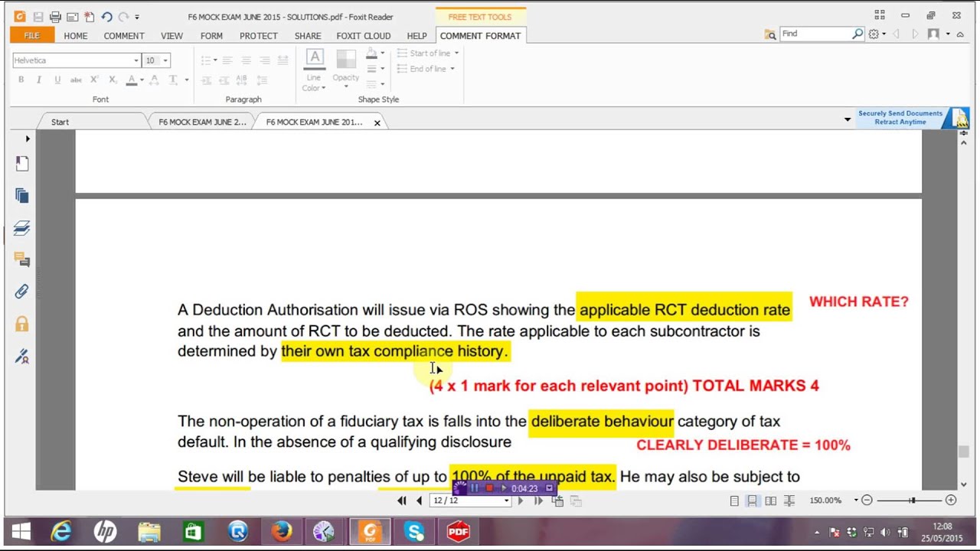Open the Attachments paperclip panel icon
Image resolution: width=980 pixels, height=551 pixels.
click(21, 292)
